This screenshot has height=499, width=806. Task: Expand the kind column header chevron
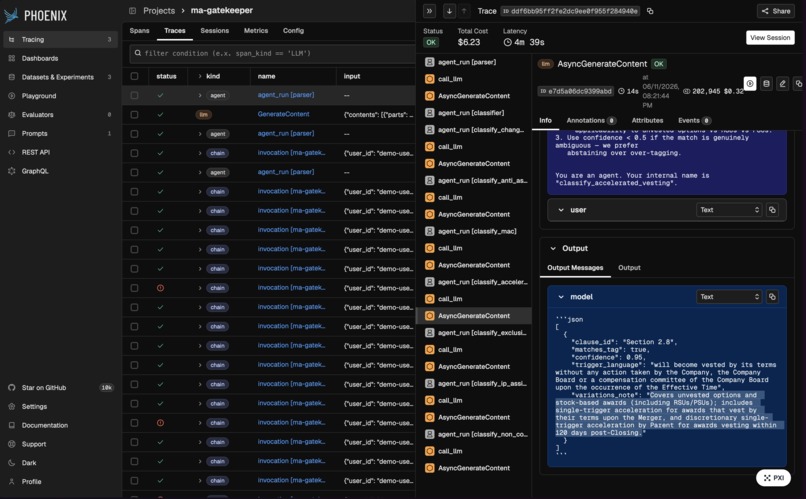click(200, 76)
